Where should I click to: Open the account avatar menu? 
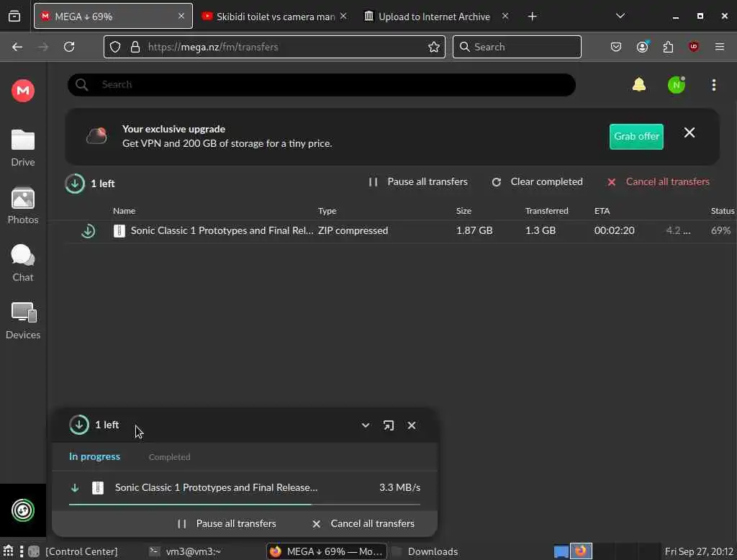pyautogui.click(x=676, y=85)
